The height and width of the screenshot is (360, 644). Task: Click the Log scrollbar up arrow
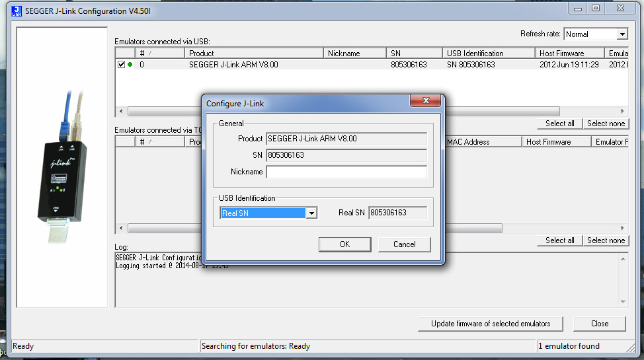623,259
